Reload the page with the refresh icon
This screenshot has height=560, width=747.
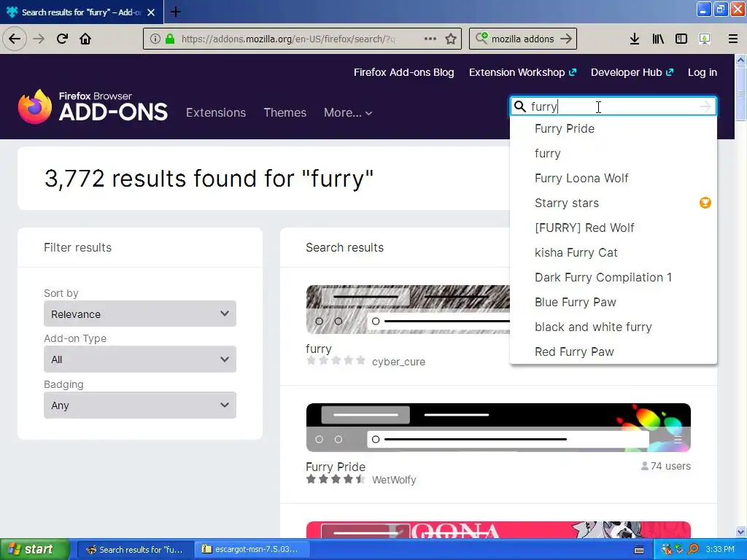click(62, 39)
